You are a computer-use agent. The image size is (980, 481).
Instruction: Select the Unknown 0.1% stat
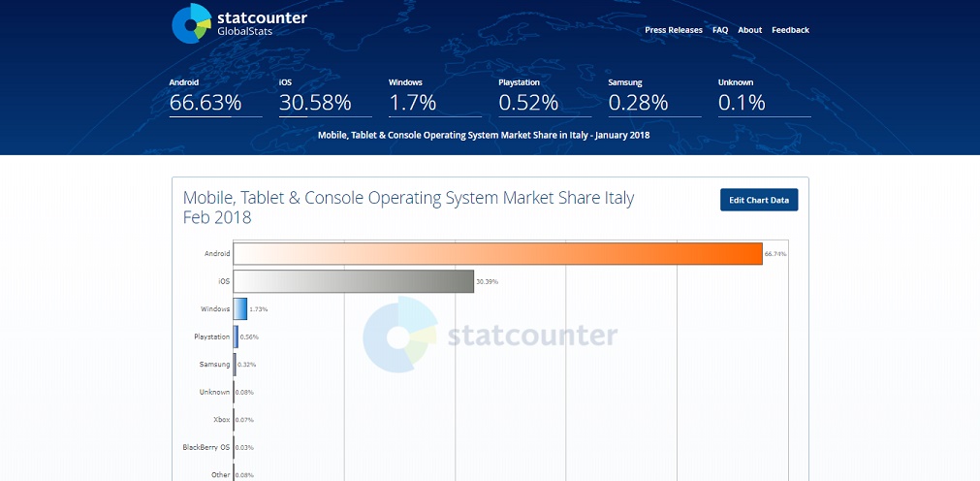point(765,97)
